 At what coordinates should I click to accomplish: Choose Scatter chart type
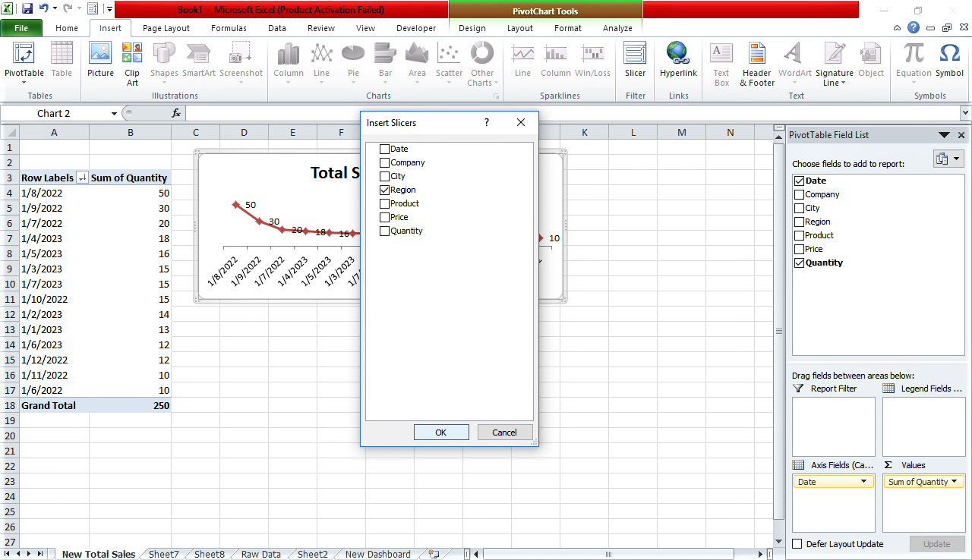[x=449, y=62]
